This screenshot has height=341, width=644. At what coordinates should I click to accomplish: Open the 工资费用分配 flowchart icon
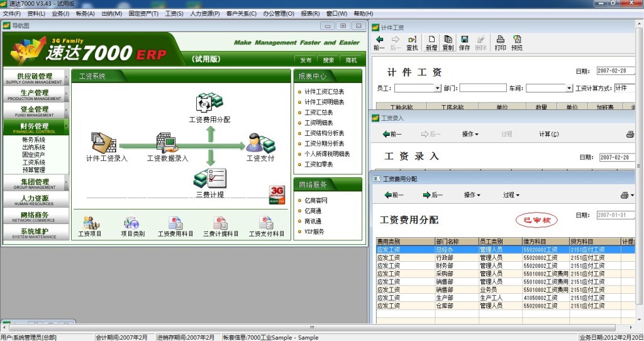tap(209, 103)
